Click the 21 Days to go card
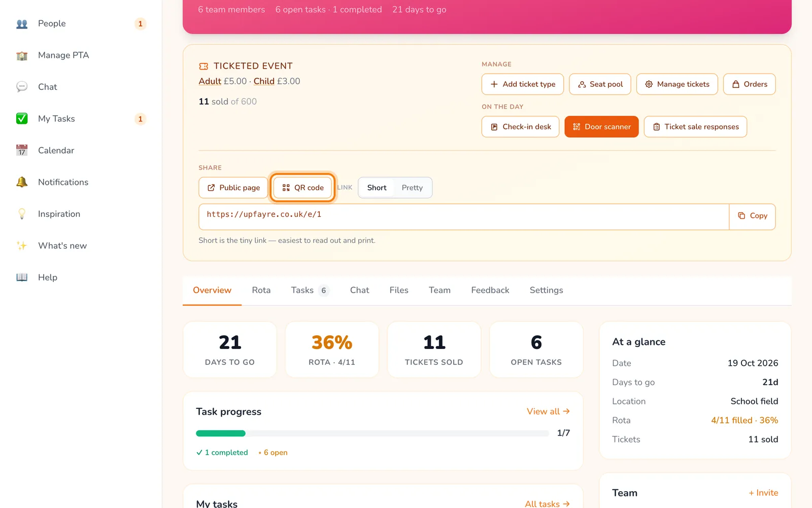This screenshot has width=812, height=508. coord(230,350)
